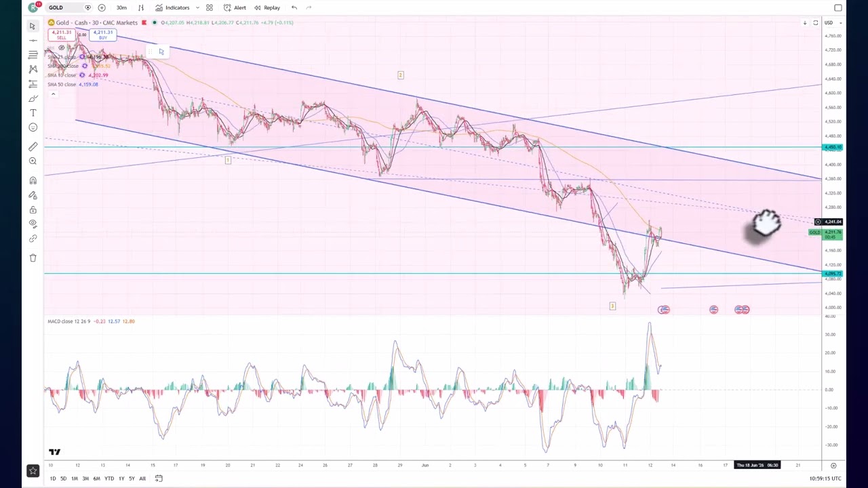The height and width of the screenshot is (488, 868).
Task: Change chart style with bars icon
Action: coord(141,7)
